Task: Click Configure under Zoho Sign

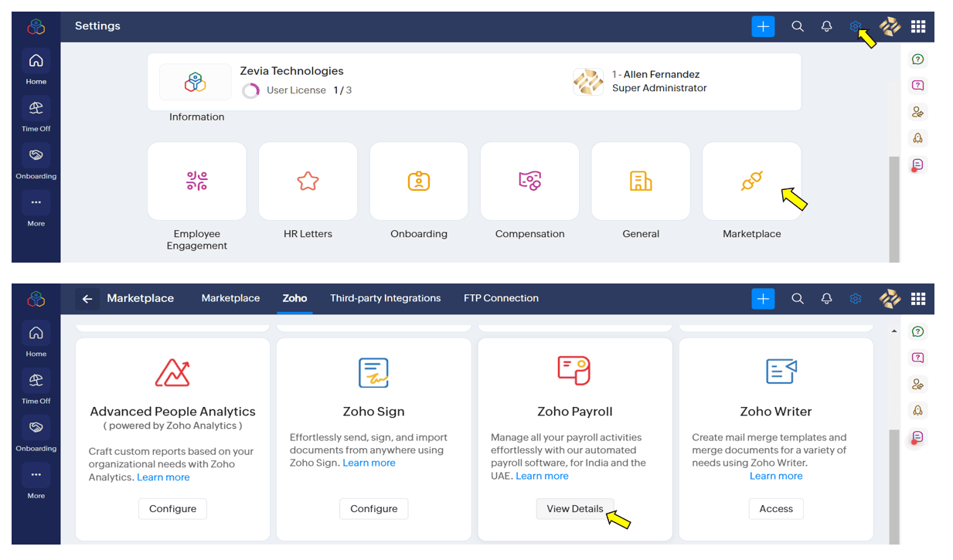Action: point(374,509)
